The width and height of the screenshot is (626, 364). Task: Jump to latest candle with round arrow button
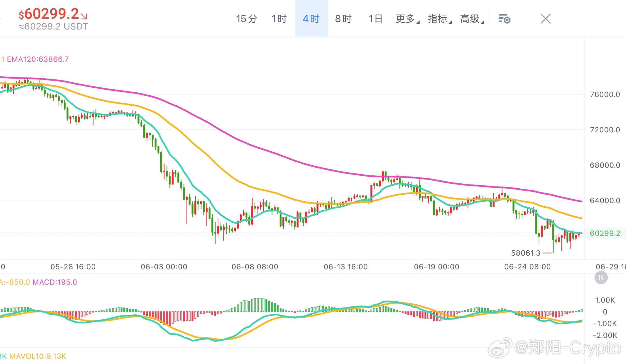pyautogui.click(x=601, y=278)
